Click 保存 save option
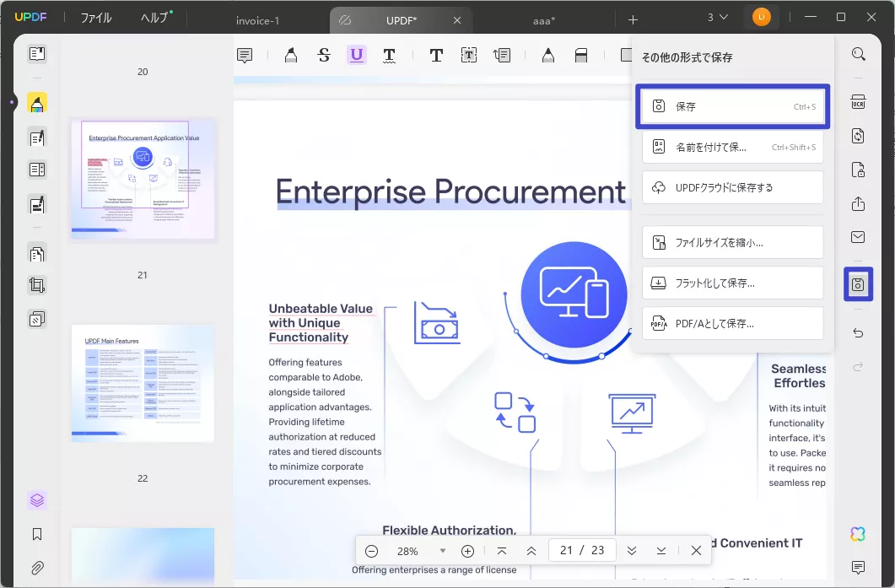Viewport: 895px width, 588px height. [733, 107]
